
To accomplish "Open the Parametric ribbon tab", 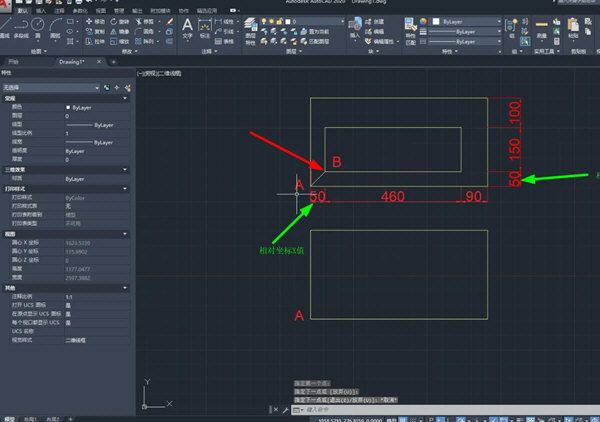I will [80, 11].
